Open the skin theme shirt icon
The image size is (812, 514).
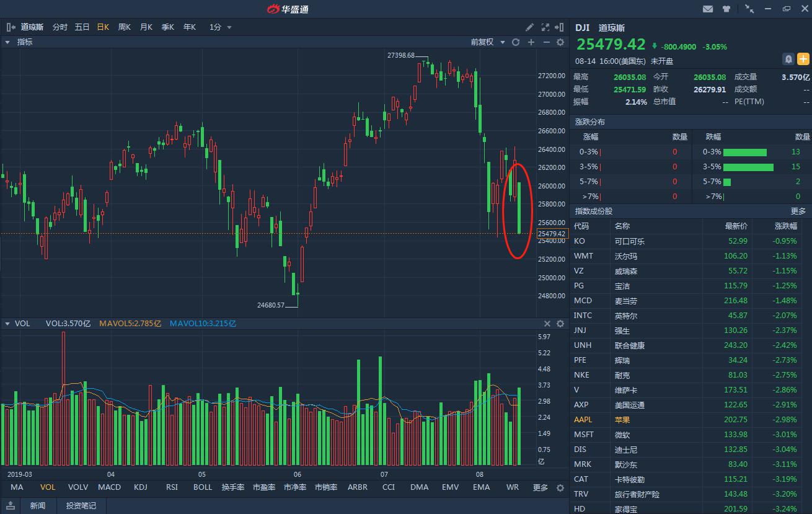click(726, 9)
